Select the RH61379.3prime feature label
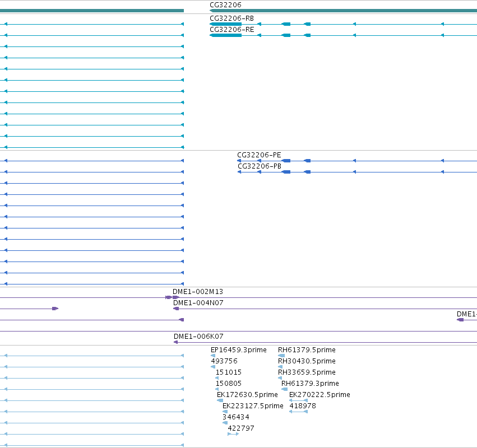The image size is (477, 448). pyautogui.click(x=310, y=384)
